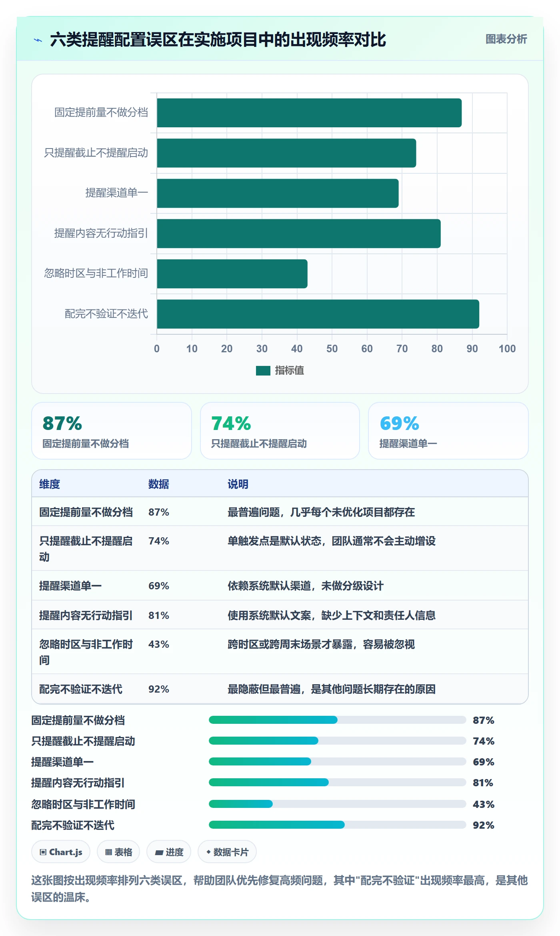Click description 最隐蔽但最普遍，是其他问题长期存在的原因

tap(332, 689)
